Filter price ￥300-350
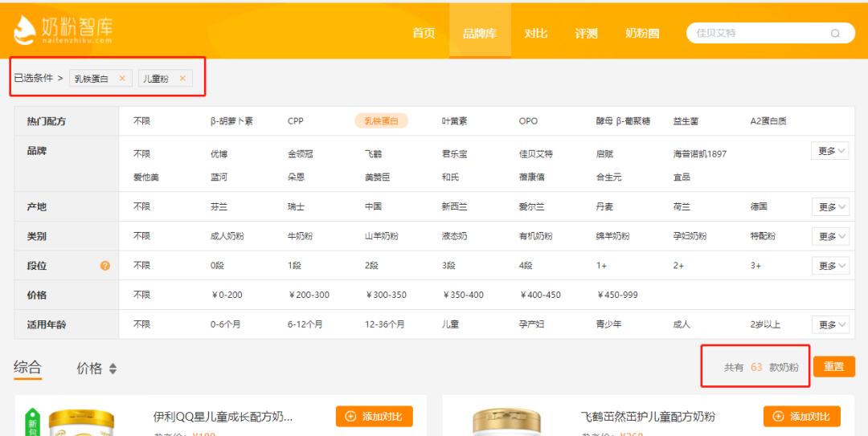Viewport: 868px width, 436px height. [385, 295]
